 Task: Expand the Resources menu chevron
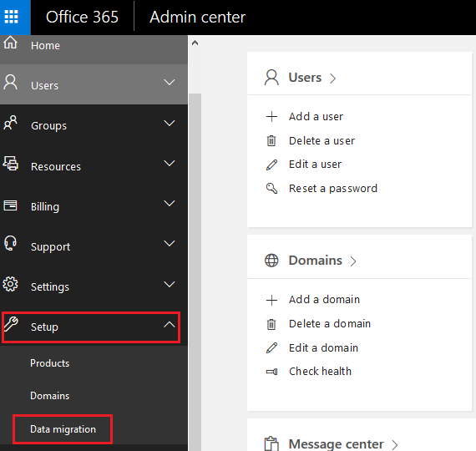[169, 163]
